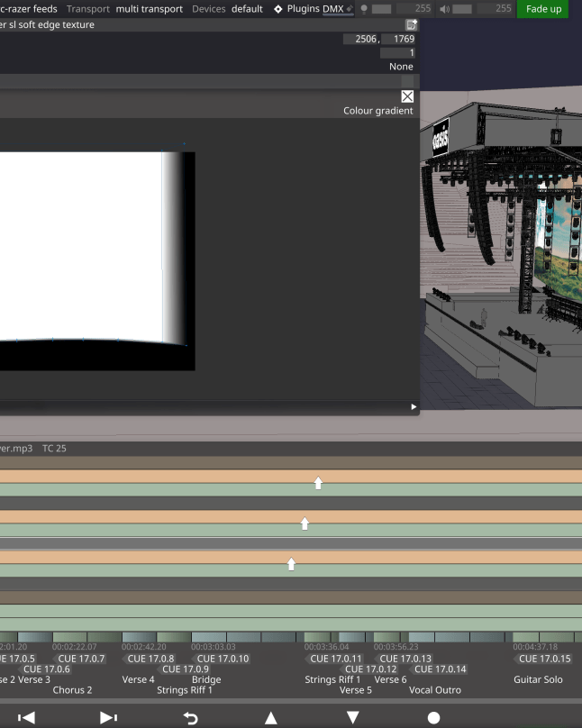Click the lightbulb brightness icon
The height and width of the screenshot is (728, 582).
point(364,9)
